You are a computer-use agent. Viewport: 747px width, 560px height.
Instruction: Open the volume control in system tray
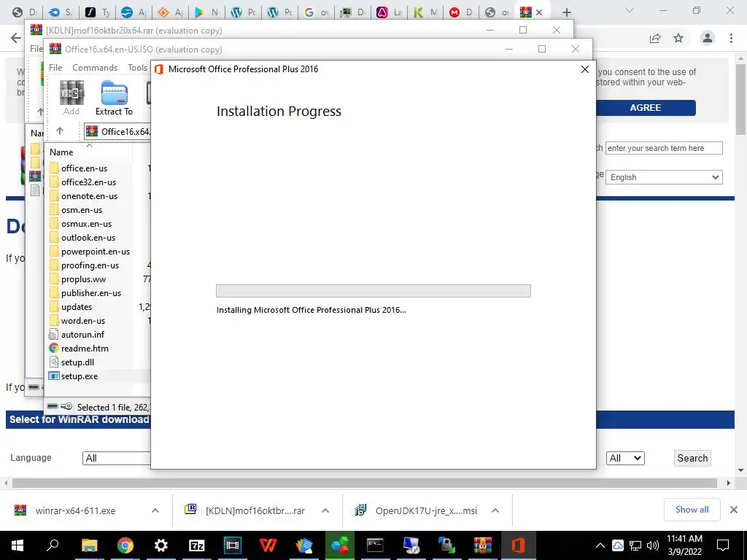tap(653, 545)
